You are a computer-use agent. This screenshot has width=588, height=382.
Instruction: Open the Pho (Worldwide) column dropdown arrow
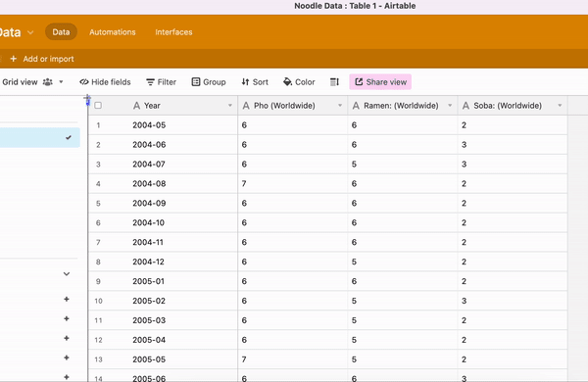[x=340, y=106]
